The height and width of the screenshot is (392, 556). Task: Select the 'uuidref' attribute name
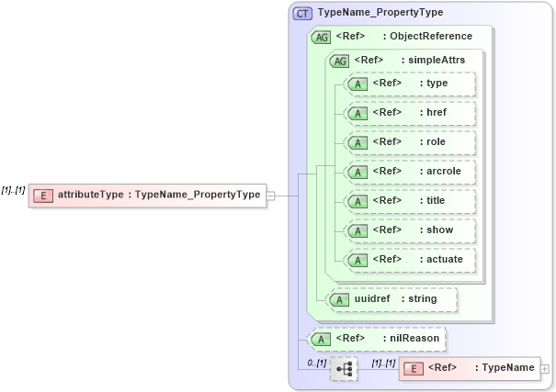pyautogui.click(x=372, y=298)
